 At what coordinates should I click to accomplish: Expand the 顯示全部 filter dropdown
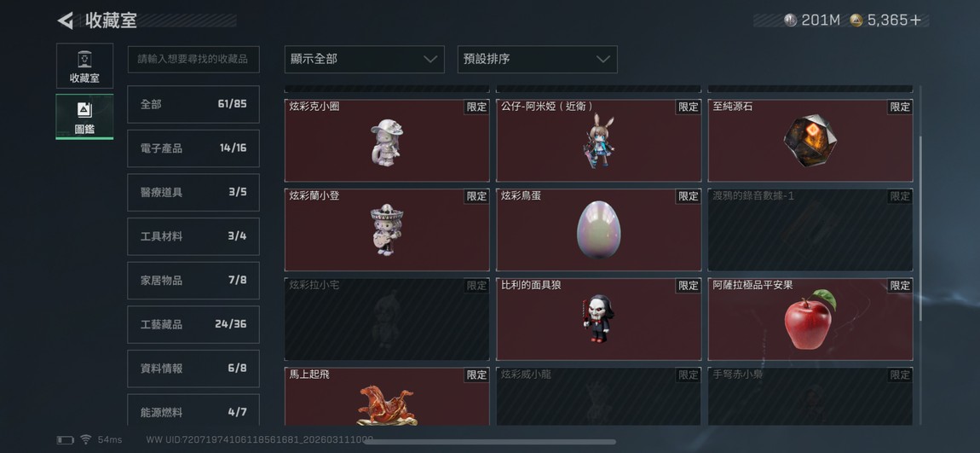pos(365,59)
